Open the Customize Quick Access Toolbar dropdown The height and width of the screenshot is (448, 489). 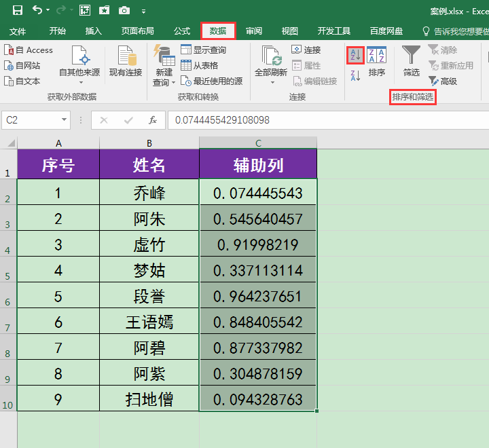[143, 12]
